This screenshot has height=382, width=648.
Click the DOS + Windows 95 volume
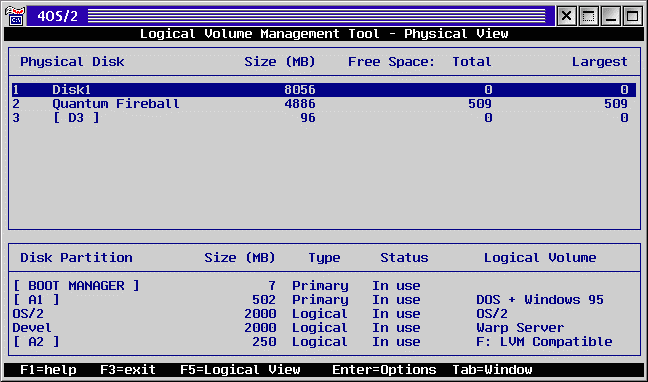click(540, 300)
